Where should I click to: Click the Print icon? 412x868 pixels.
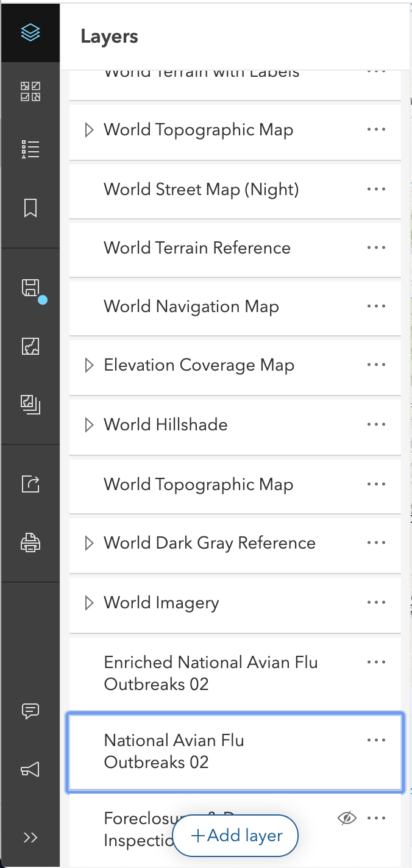pos(30,542)
